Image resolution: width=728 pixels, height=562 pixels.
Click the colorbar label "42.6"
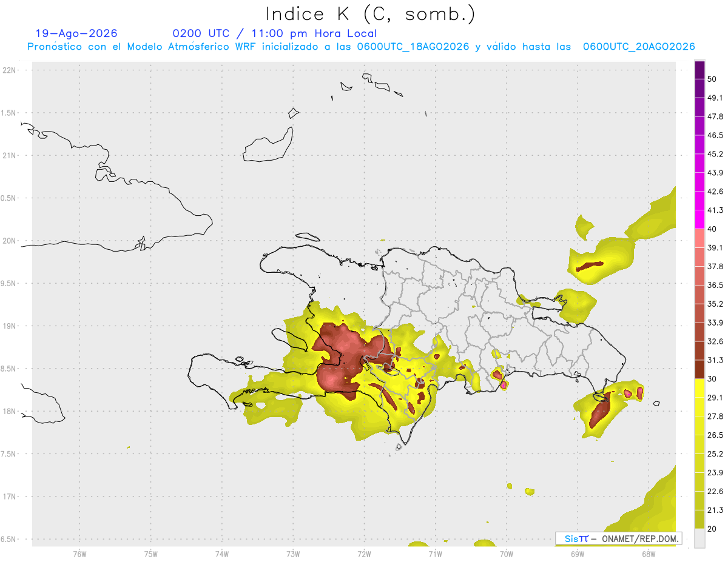point(715,192)
